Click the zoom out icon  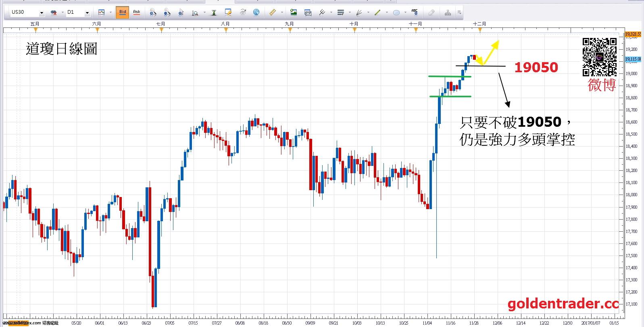(167, 13)
